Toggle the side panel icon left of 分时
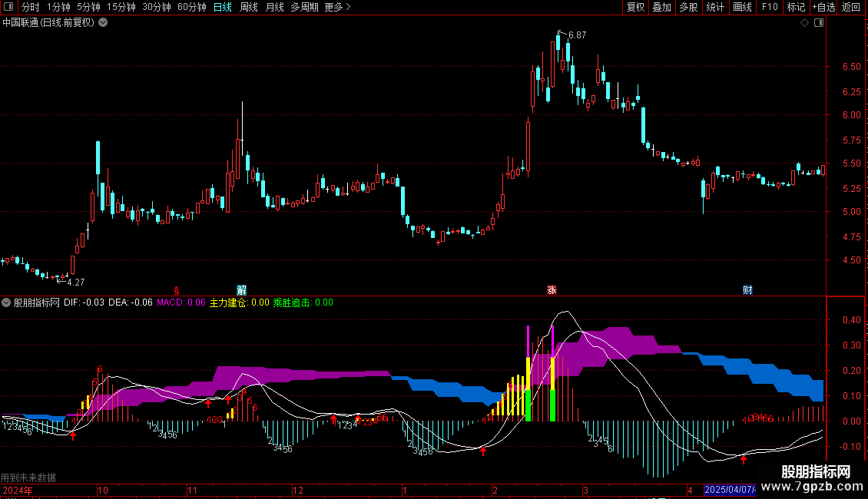868x499 pixels. pos(8,7)
